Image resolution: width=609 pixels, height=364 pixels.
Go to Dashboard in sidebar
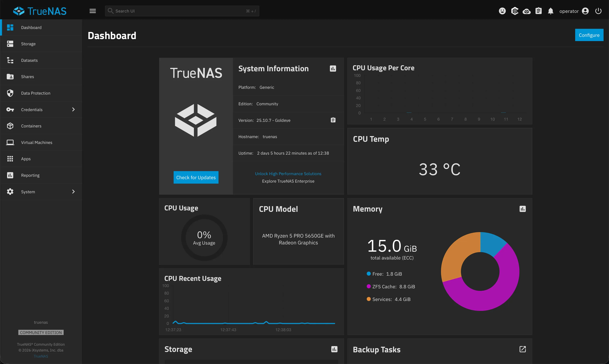[x=41, y=27]
